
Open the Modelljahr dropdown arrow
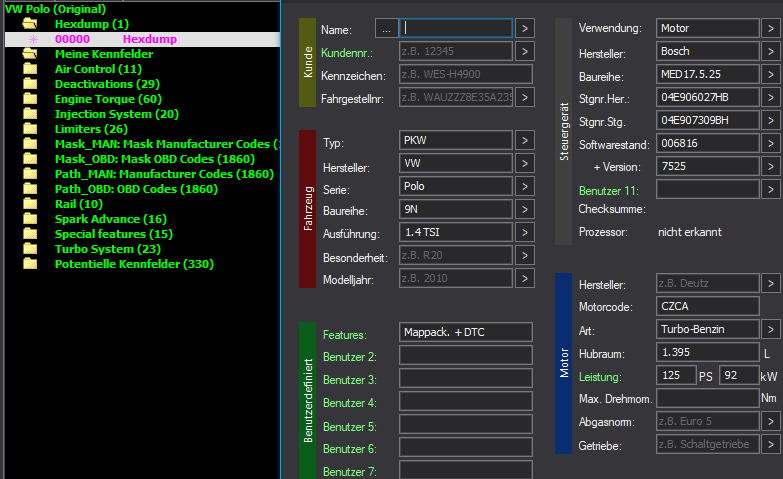pyautogui.click(x=525, y=278)
